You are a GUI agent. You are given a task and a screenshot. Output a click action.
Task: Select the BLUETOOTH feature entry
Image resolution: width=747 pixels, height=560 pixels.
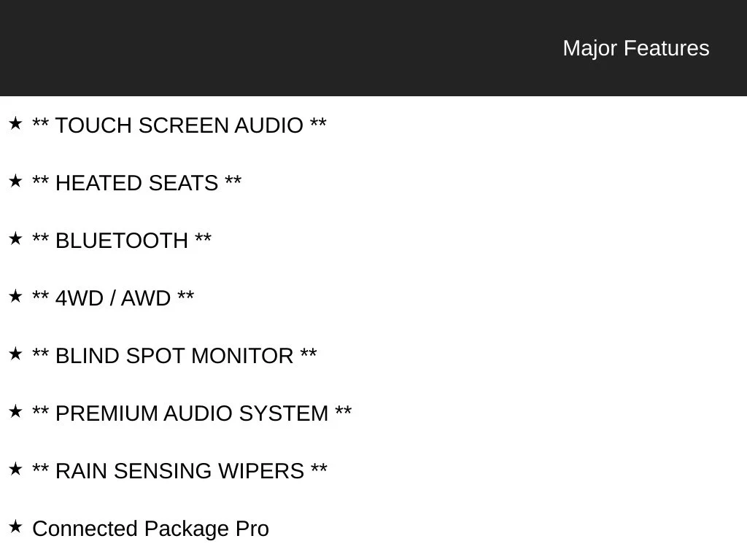coord(122,241)
